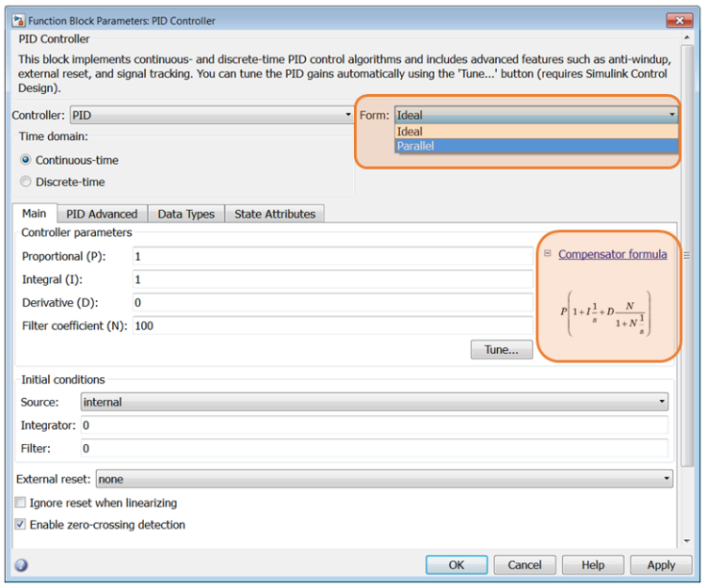This screenshot has height=588, width=706.
Task: Click the blue help question mark icon
Action: [21, 565]
